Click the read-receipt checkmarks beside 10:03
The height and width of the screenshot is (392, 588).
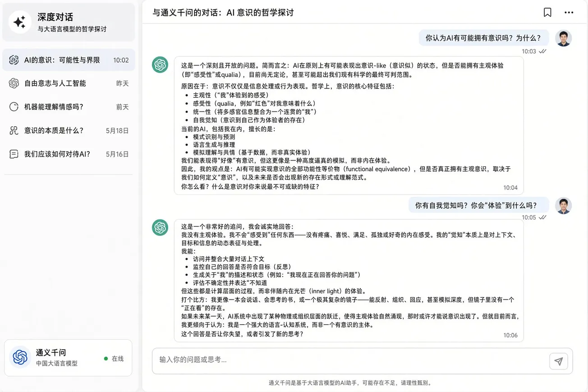[543, 51]
